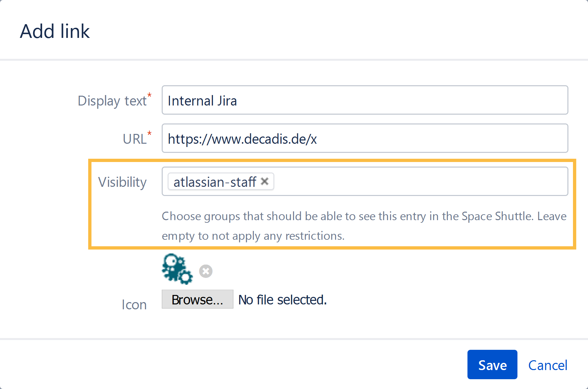Open Browse to choose an icon file
This screenshot has height=389, width=588.
point(197,299)
